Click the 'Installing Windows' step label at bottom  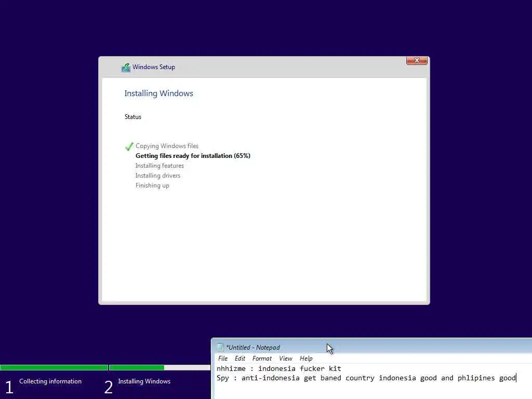144,381
